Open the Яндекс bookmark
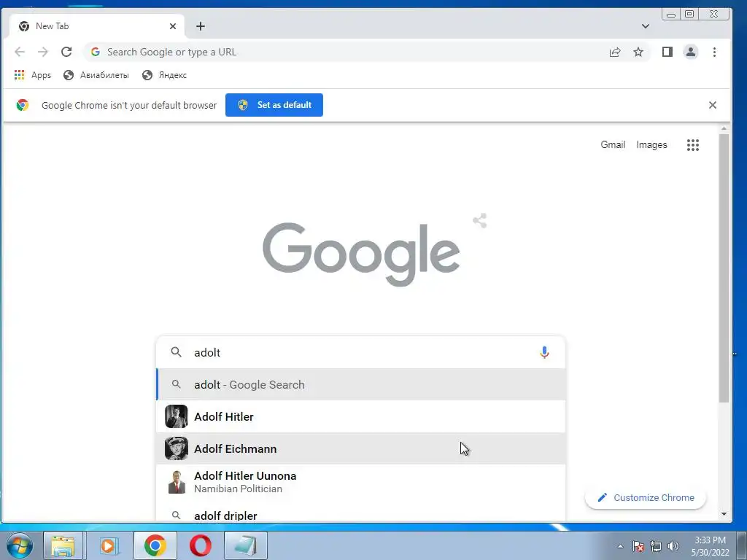Screen dimensions: 747x560 point(164,75)
